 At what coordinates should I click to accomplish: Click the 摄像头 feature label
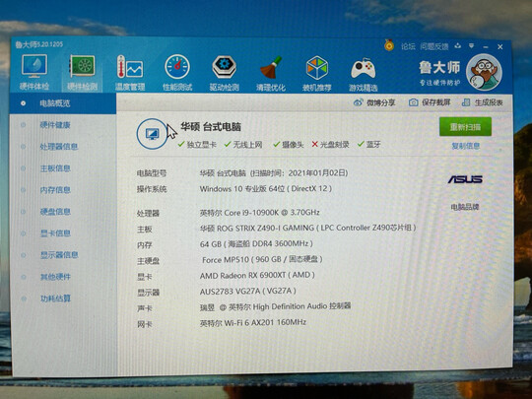[x=293, y=145]
